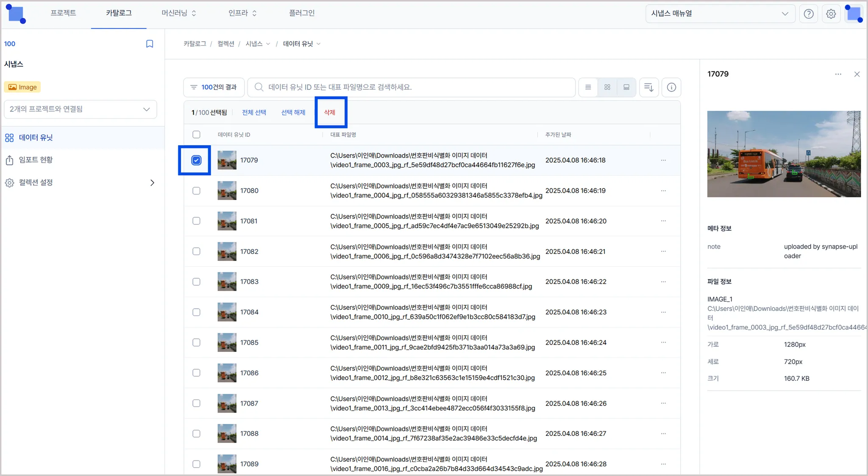868x476 pixels.
Task: Click the info circle icon in toolbar
Action: click(x=671, y=87)
